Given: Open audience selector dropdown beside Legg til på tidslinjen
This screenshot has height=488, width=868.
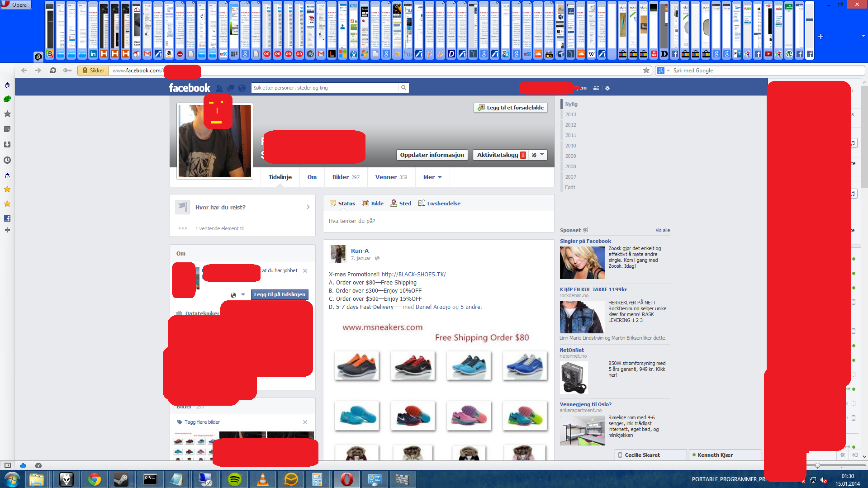Looking at the screenshot, I should pos(238,295).
